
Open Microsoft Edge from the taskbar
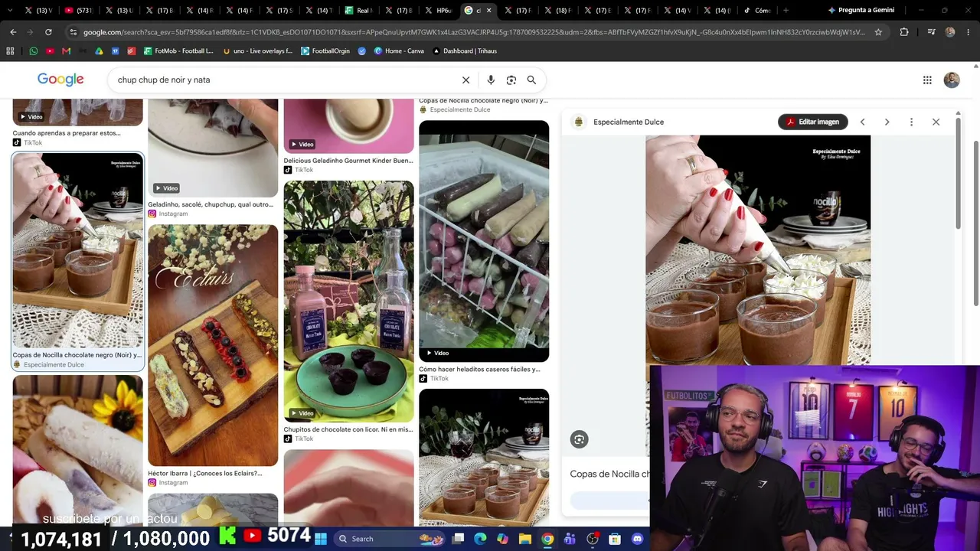coord(480,539)
